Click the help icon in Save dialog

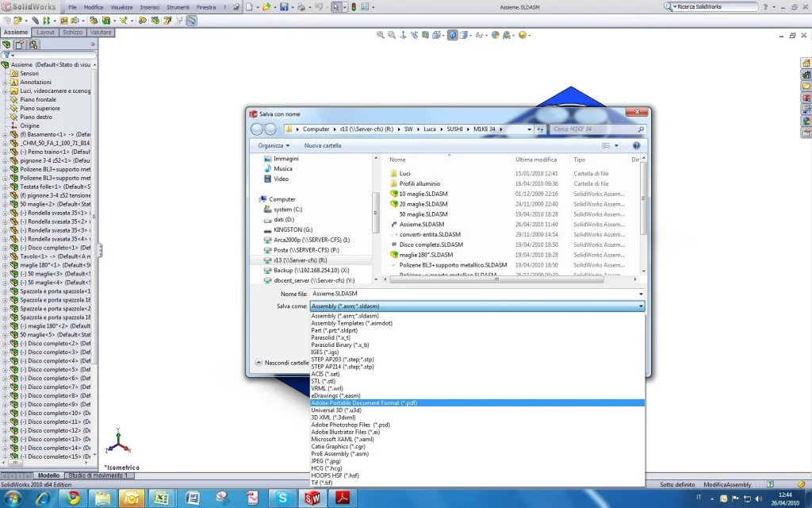coord(637,146)
